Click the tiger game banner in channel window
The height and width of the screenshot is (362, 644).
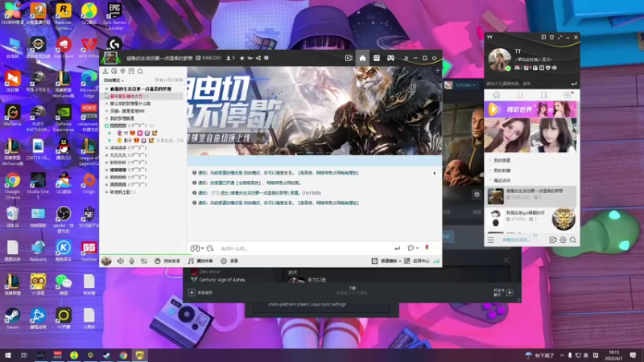coord(315,111)
